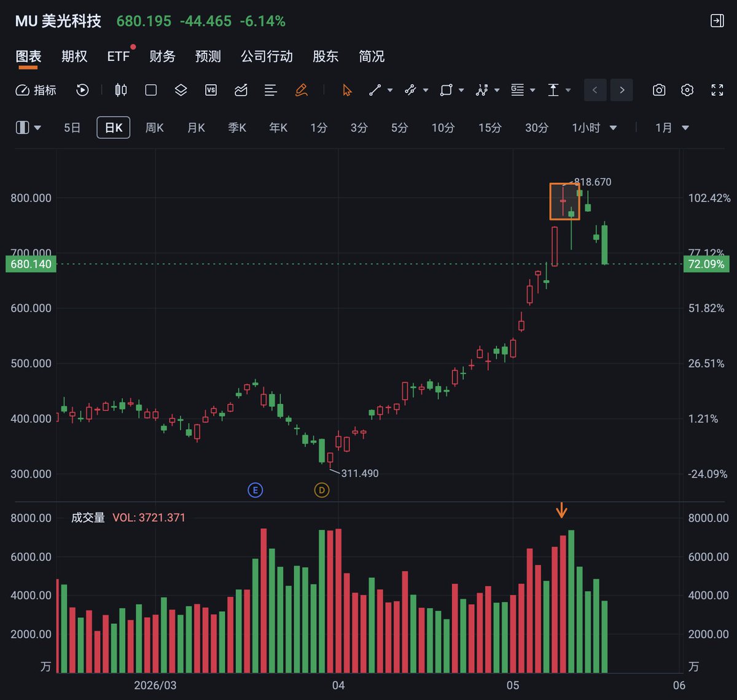737x700 pixels.
Task: Select the 30分 timeframe
Action: (537, 128)
